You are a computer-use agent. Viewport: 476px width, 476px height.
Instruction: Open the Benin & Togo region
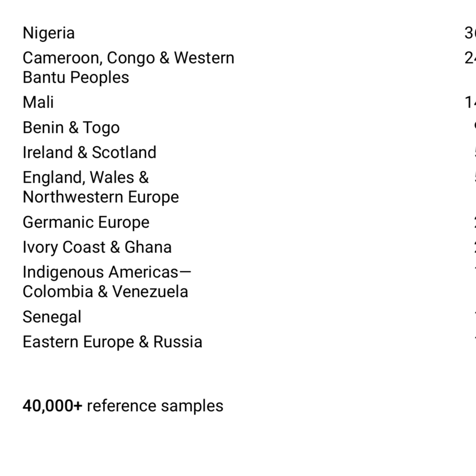[71, 128]
